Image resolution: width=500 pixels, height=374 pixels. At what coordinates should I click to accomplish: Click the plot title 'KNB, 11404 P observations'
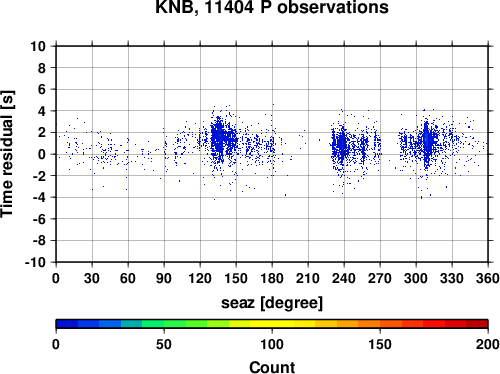[272, 7]
